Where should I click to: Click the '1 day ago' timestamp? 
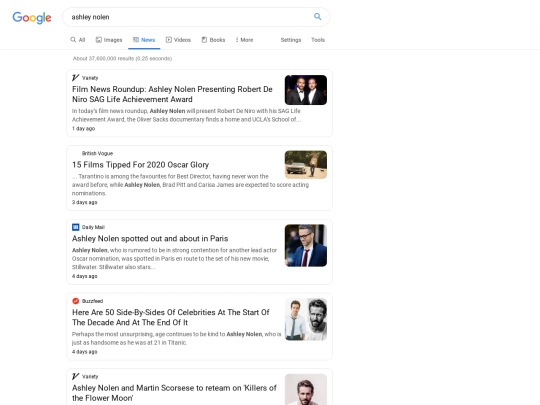[x=83, y=128]
